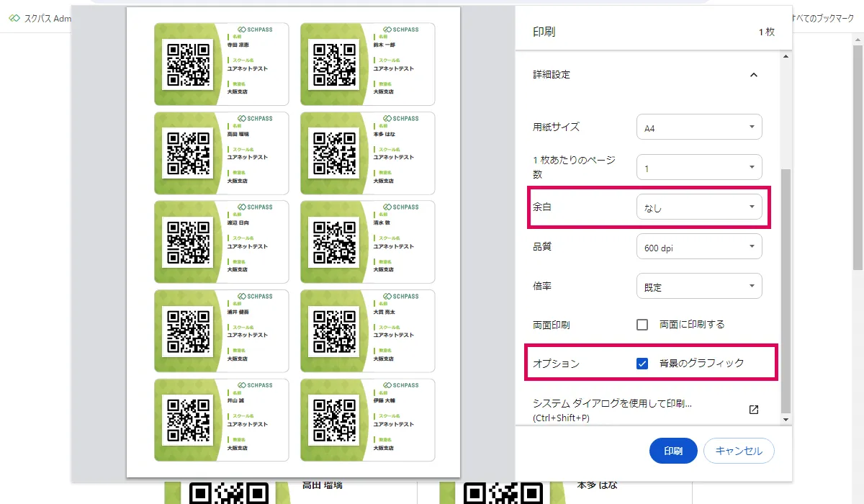Collapse the 詳細設定 section chevron

[754, 75]
